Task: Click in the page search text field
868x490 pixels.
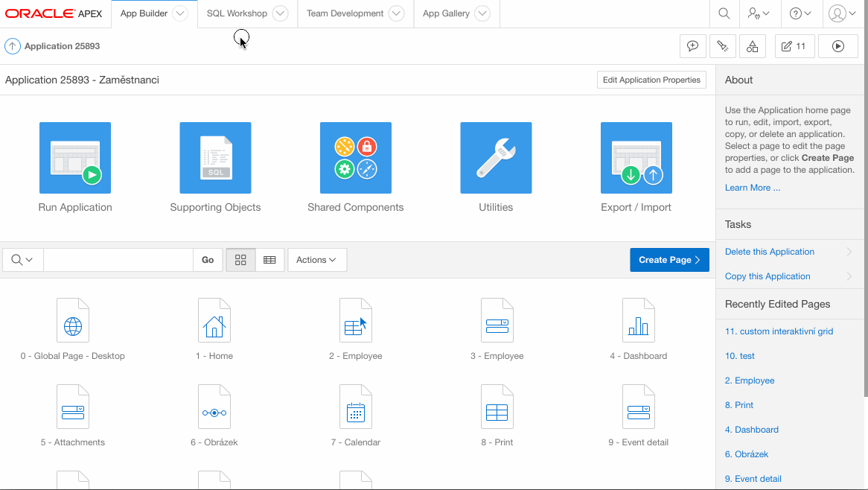Action: [118, 260]
